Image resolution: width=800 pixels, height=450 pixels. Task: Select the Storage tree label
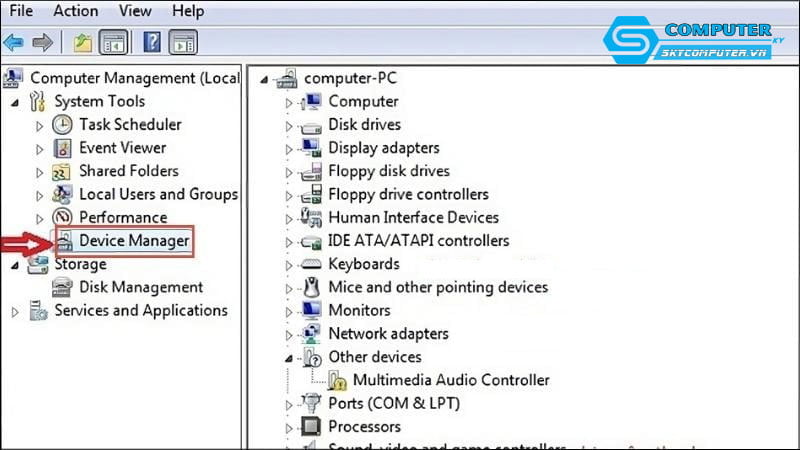(x=81, y=264)
